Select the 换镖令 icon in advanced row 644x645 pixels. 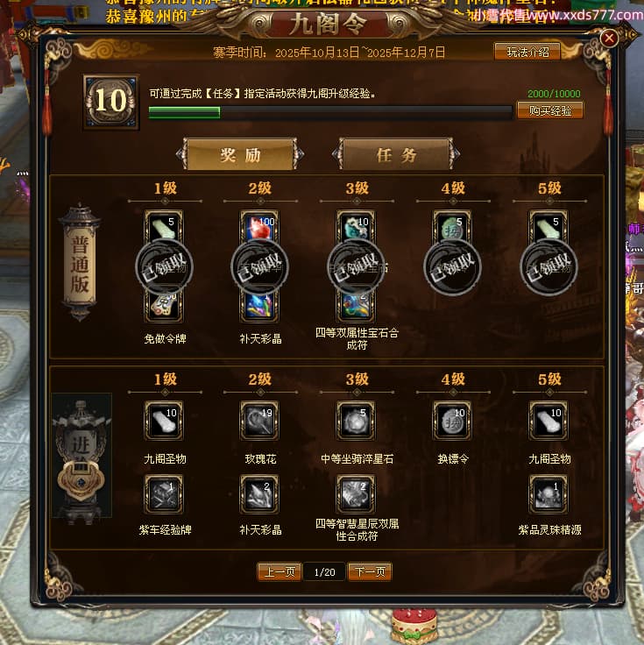452,421
